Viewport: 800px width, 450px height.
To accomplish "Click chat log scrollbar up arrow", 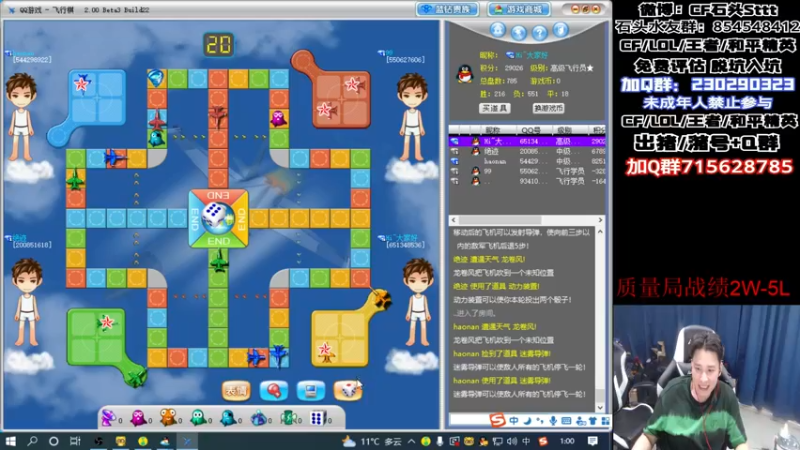I will [x=600, y=232].
